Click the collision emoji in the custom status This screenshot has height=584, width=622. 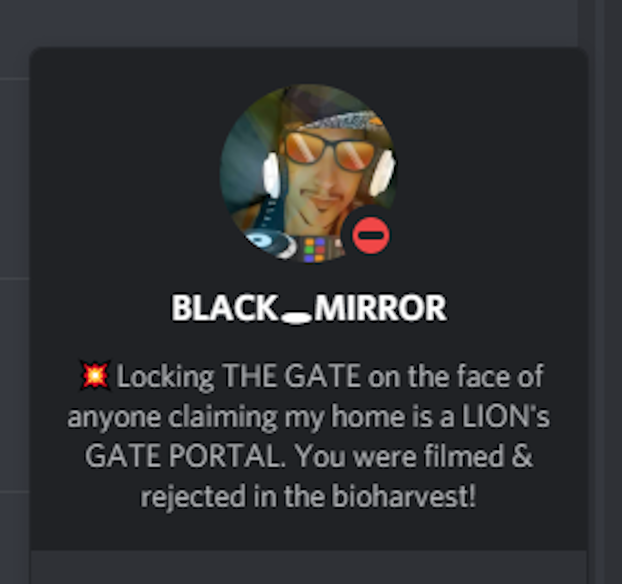(x=94, y=375)
